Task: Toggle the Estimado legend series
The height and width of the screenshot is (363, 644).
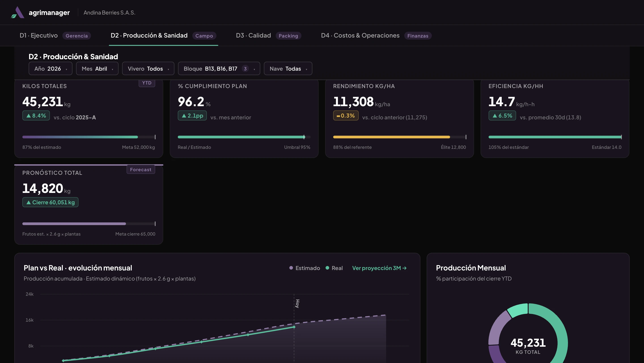Action: point(305,268)
